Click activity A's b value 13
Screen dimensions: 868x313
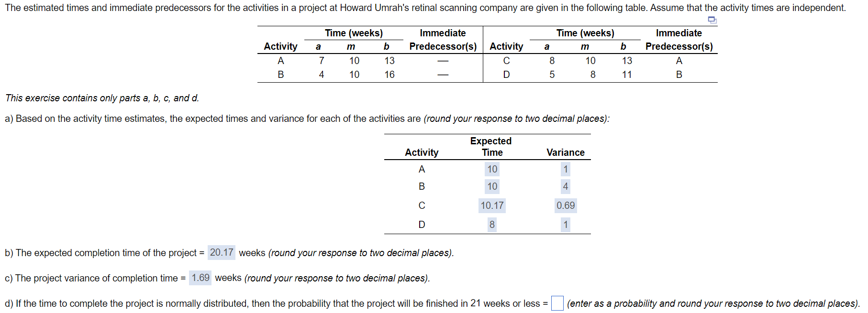[389, 61]
